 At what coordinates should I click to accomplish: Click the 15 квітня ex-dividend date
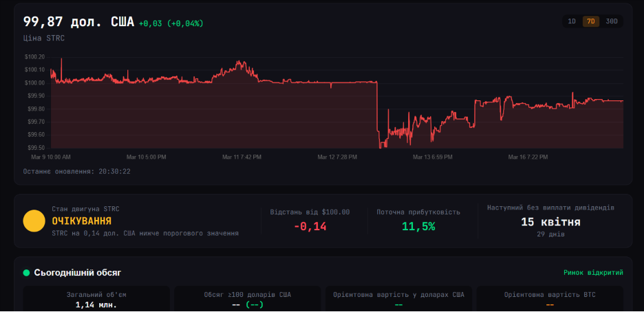[x=550, y=222]
